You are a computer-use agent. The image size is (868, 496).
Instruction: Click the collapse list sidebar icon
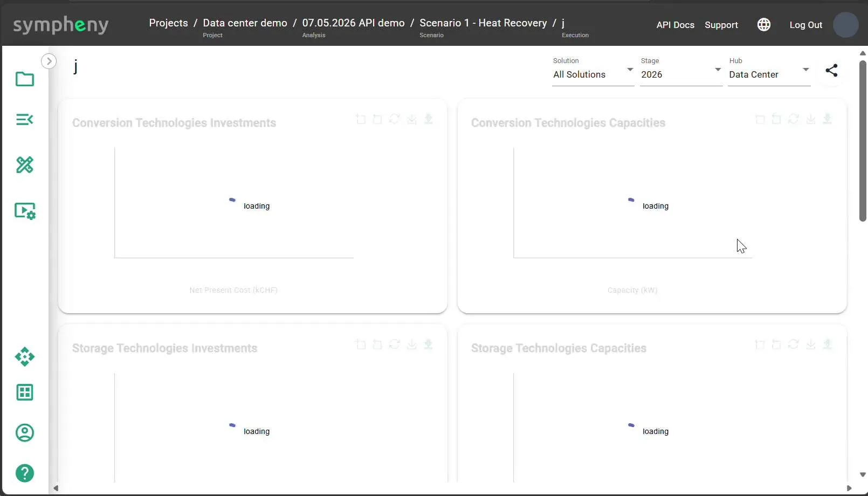point(25,119)
